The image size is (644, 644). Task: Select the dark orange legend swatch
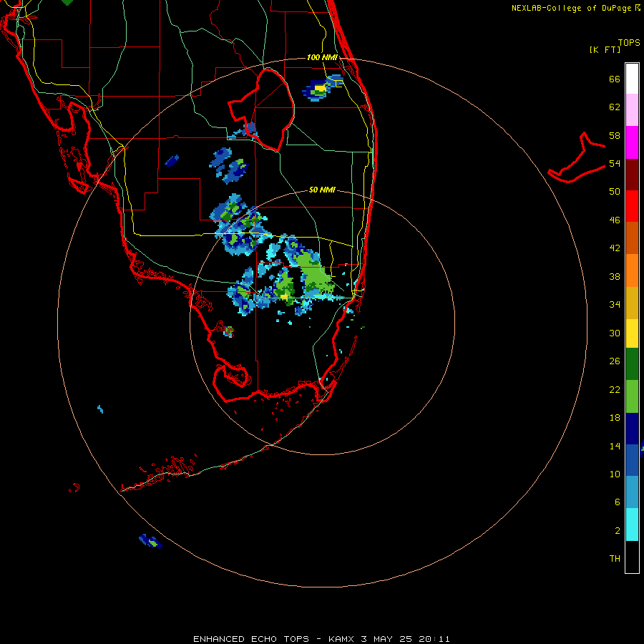click(632, 238)
